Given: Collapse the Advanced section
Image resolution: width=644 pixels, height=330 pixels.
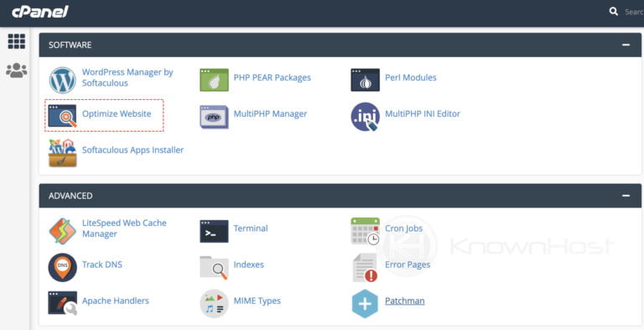Looking at the screenshot, I should pos(626,196).
